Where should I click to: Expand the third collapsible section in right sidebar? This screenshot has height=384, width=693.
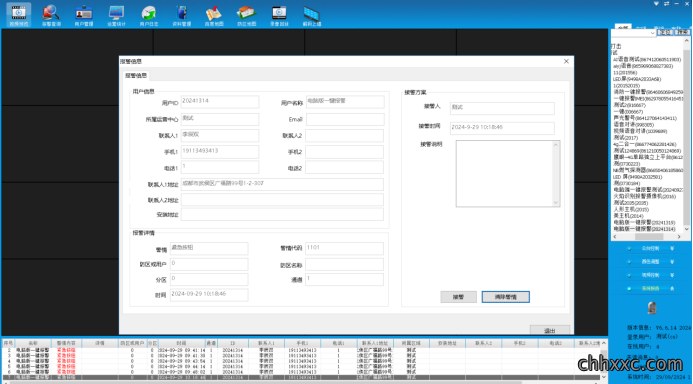pyautogui.click(x=650, y=275)
